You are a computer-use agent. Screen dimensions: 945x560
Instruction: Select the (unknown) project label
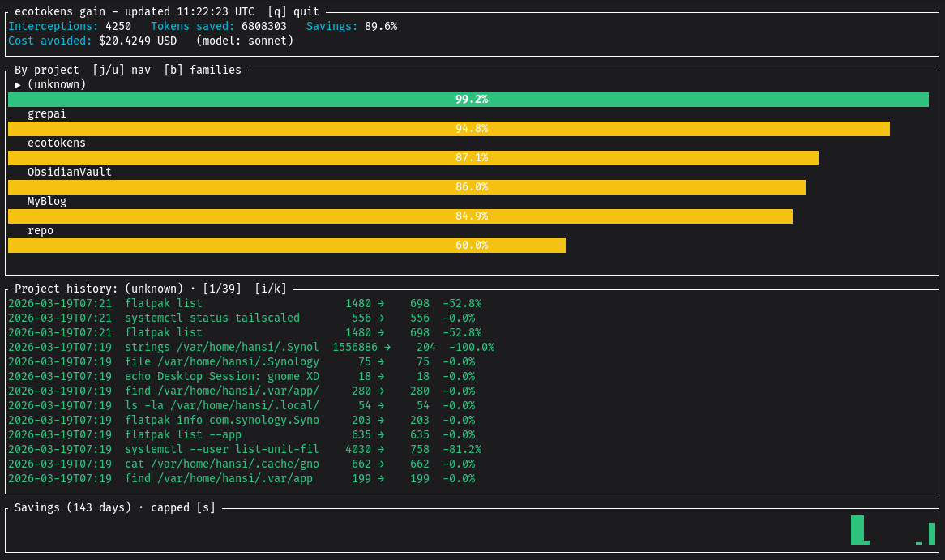[57, 84]
